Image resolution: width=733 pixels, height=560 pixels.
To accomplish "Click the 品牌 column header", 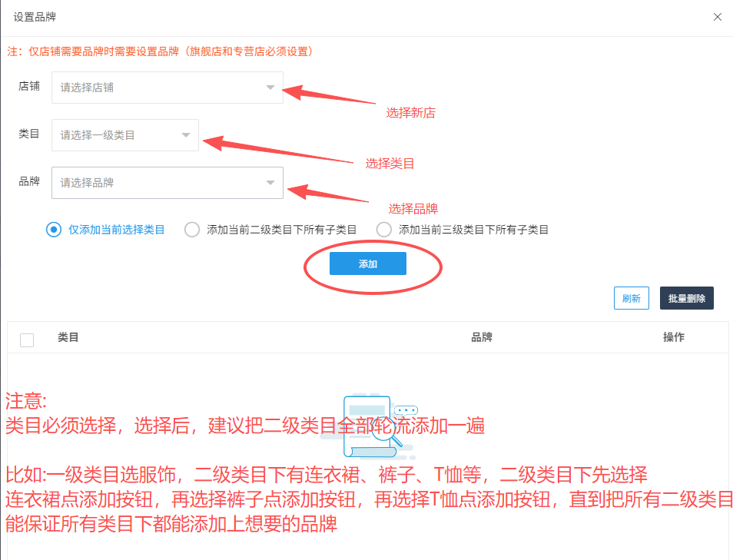I will pos(482,337).
